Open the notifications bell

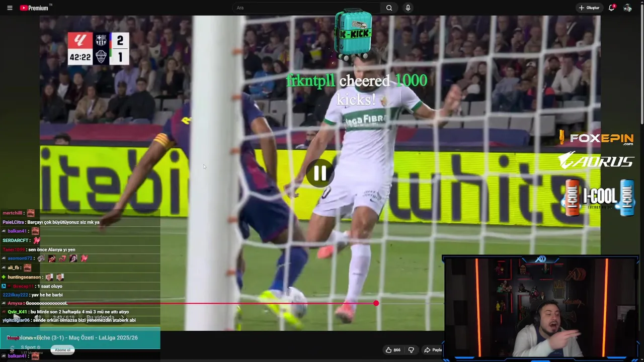(x=612, y=8)
